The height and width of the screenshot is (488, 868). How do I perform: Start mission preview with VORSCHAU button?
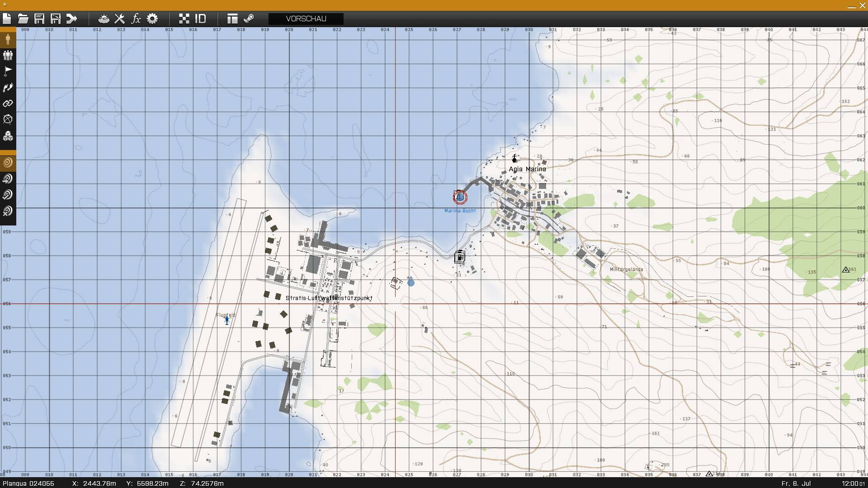pos(306,19)
